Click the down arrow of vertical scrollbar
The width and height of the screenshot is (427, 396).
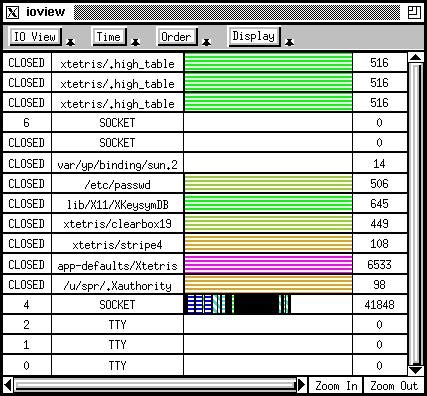(415, 370)
